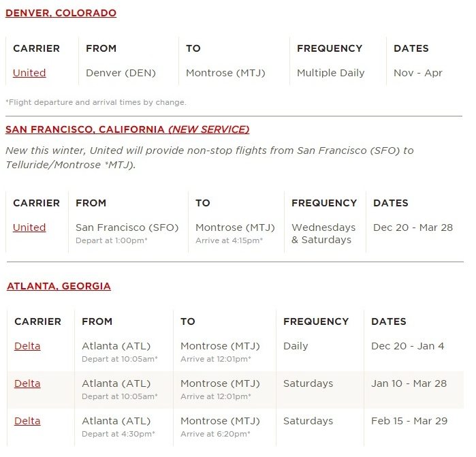Click Delta link for Daily Atlanta flight

[27, 346]
